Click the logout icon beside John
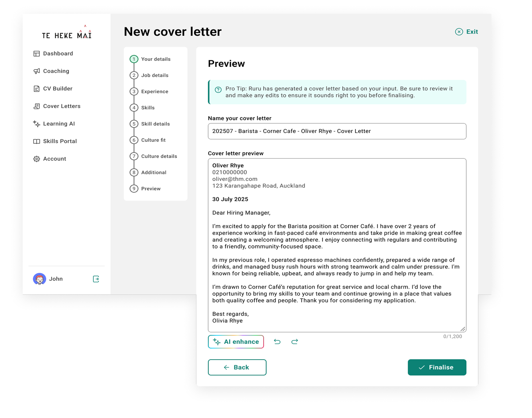Image resolution: width=532 pixels, height=418 pixels. click(96, 279)
